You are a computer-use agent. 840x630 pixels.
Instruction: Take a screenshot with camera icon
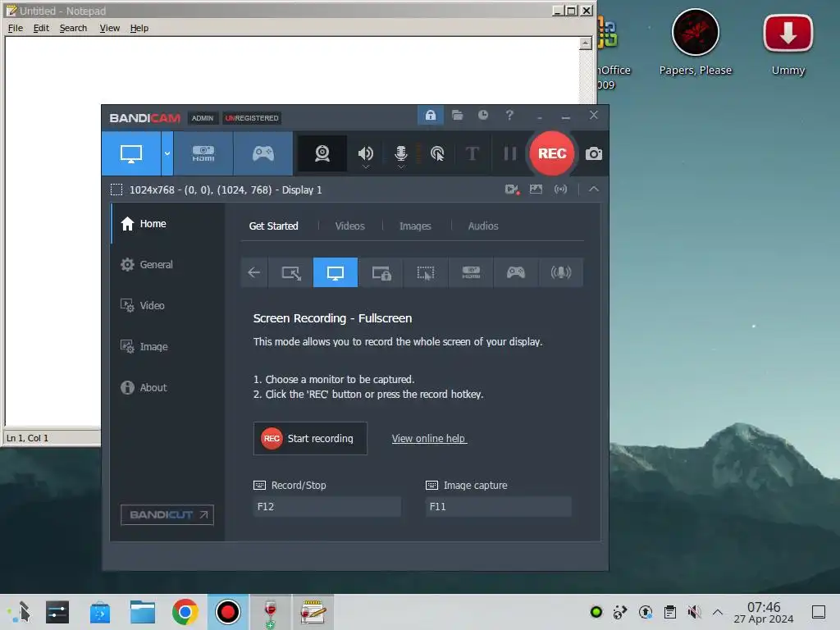click(594, 153)
